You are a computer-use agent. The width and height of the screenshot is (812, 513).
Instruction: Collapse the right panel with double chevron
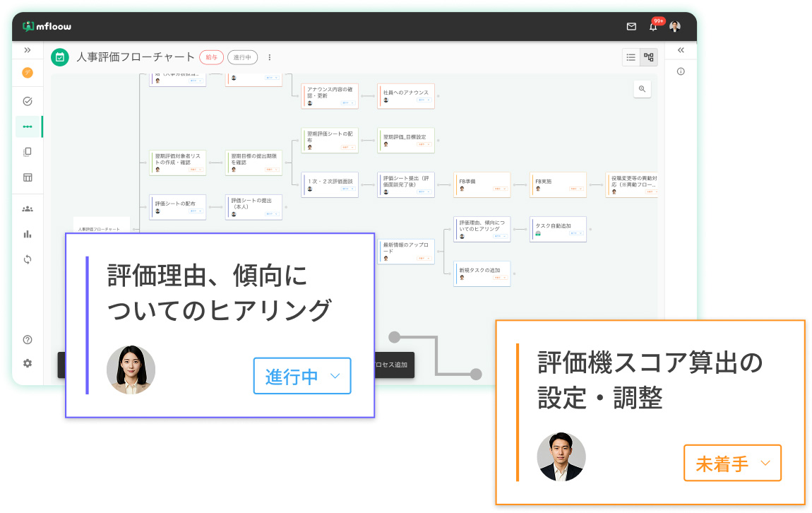point(681,50)
